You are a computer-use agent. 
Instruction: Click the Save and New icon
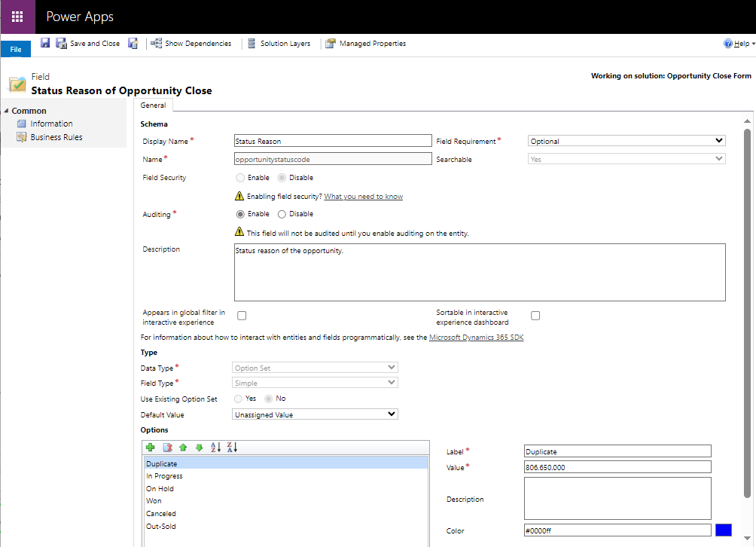[133, 43]
